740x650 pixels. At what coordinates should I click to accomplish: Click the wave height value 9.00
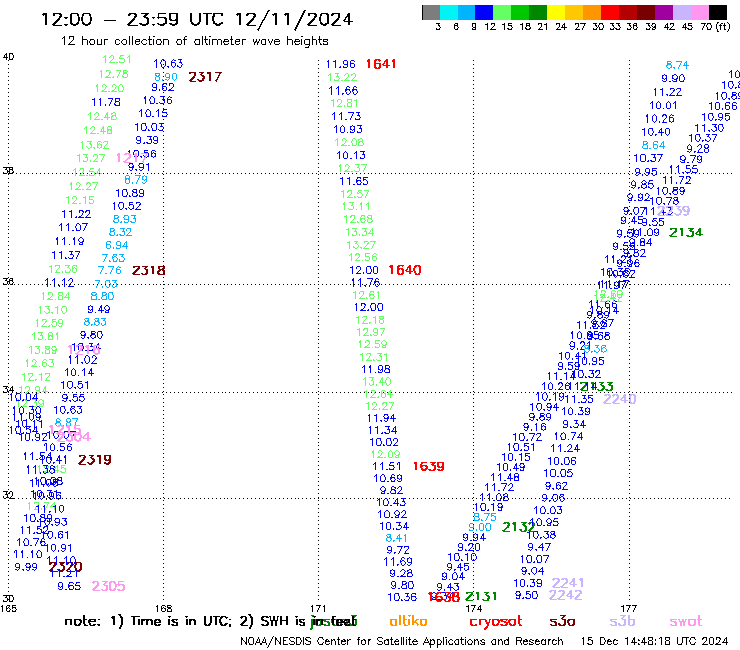tap(480, 527)
